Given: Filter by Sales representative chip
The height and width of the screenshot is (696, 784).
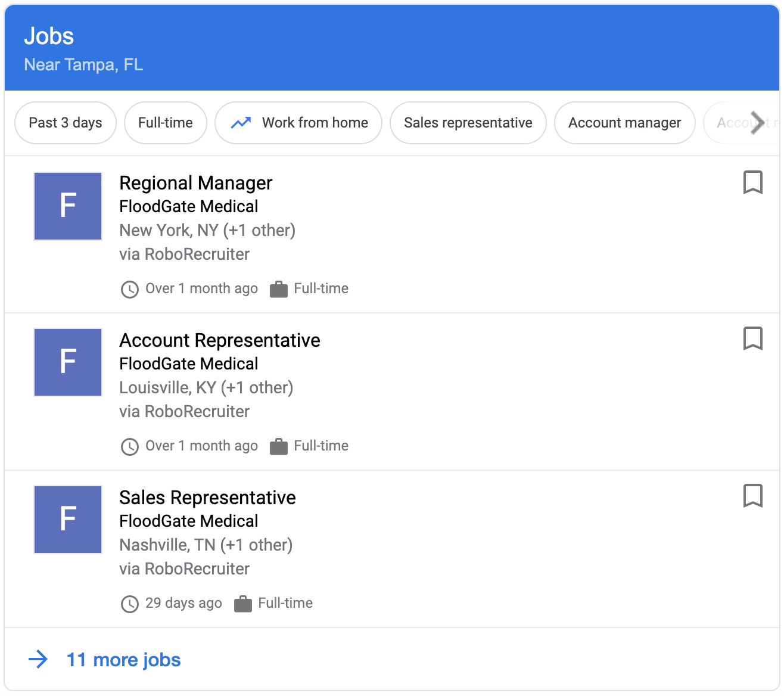Looking at the screenshot, I should pyautogui.click(x=468, y=123).
